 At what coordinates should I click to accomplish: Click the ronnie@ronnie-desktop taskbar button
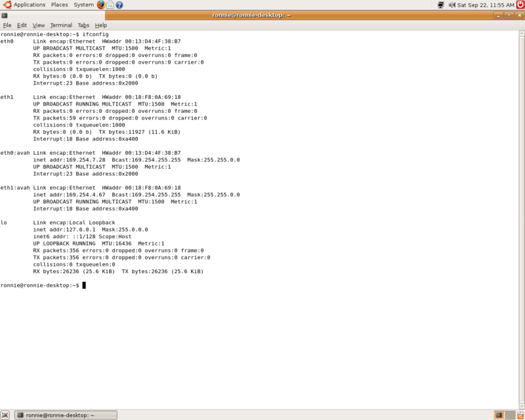coord(66,415)
